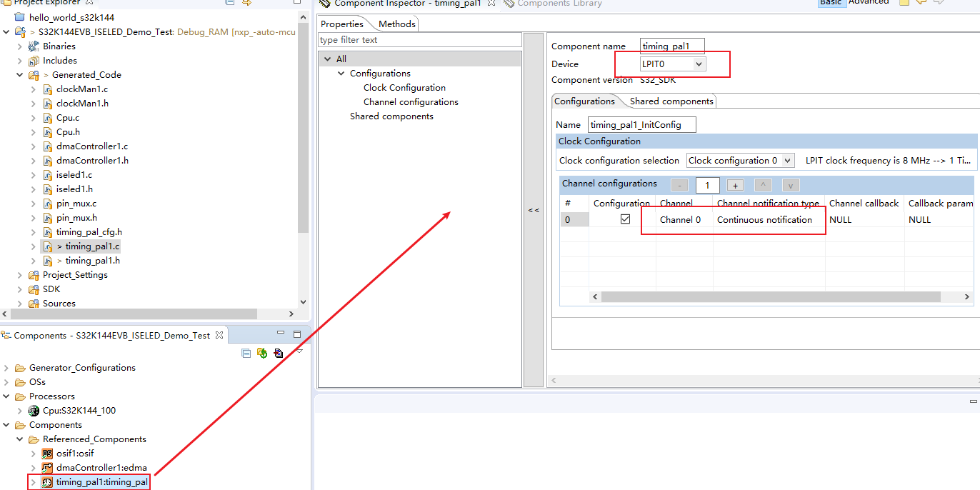980x490 pixels.
Task: Expand the timing_pal1.c file node
Action: (34, 246)
